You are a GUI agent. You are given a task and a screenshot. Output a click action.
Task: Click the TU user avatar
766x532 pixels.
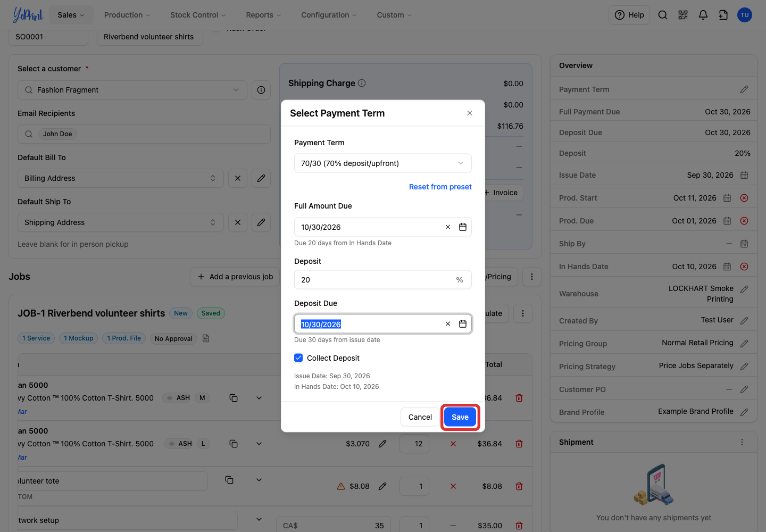[745, 15]
